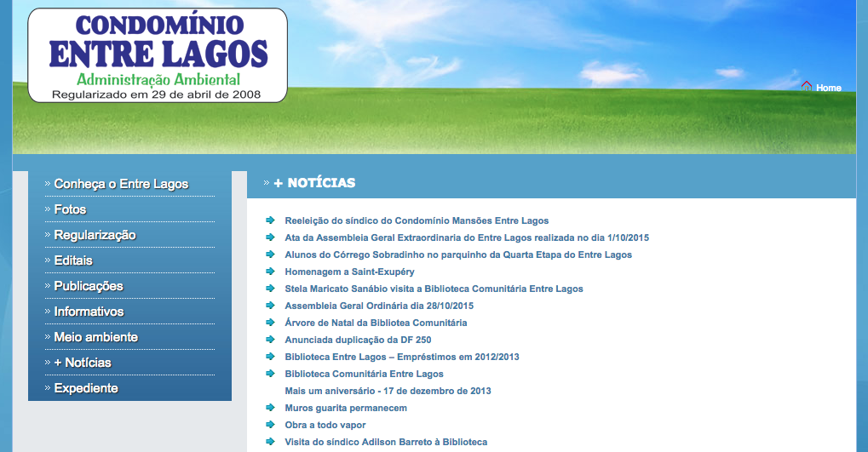
Task: Click the Home house icon
Action: pos(807,86)
